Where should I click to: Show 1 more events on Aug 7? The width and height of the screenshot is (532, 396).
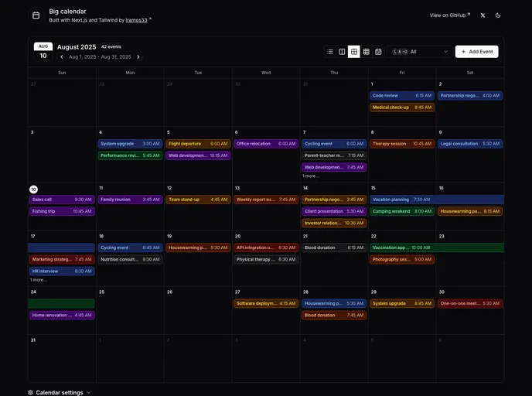311,176
